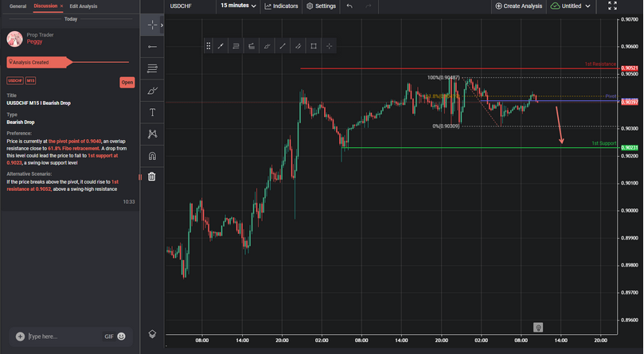The width and height of the screenshot is (644, 354).
Task: Click the 0.90397 current price label
Action: (629, 102)
